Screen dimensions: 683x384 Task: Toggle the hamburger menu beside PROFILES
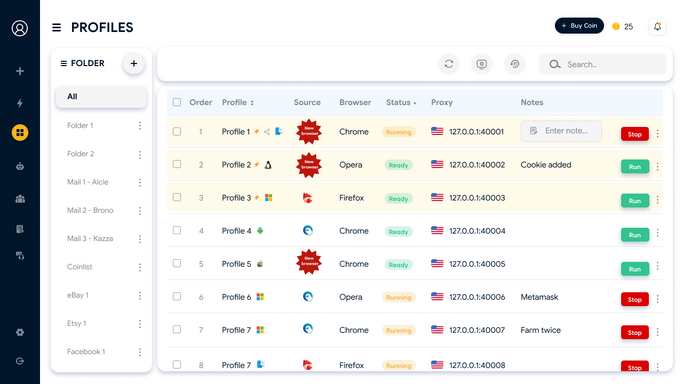click(x=57, y=27)
